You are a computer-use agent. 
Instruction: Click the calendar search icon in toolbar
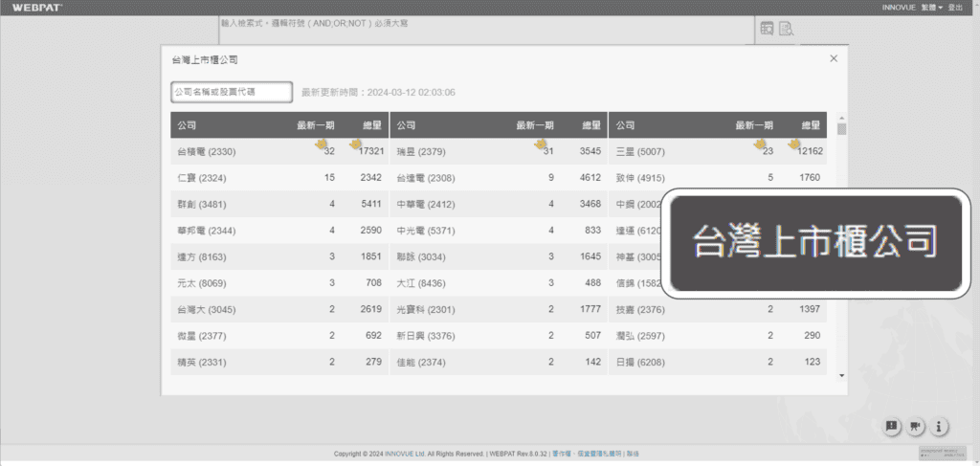coord(767,29)
